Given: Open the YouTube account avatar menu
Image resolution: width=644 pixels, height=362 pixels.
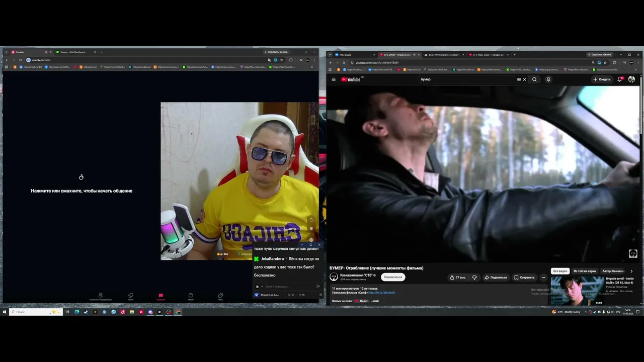Looking at the screenshot, I should (x=631, y=79).
